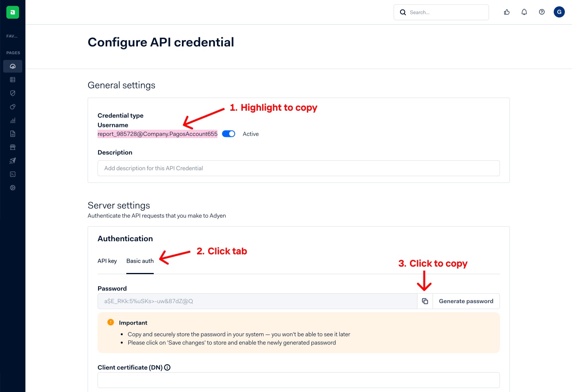
Task: Open the help question mark icon
Action: 541,12
